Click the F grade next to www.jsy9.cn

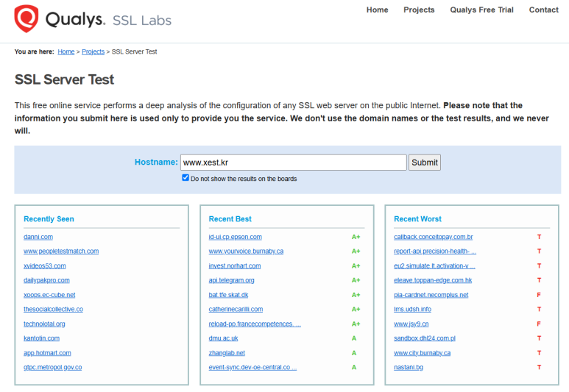(539, 324)
